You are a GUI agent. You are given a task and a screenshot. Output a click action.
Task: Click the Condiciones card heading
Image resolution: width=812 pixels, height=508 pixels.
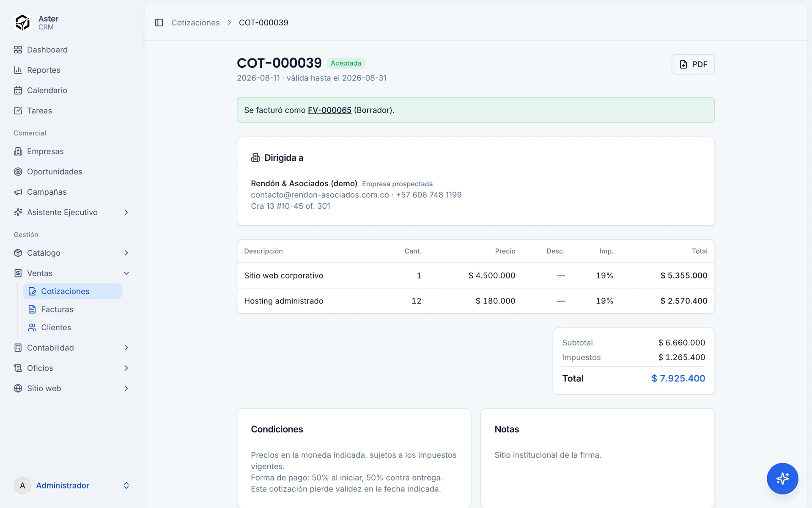point(277,429)
